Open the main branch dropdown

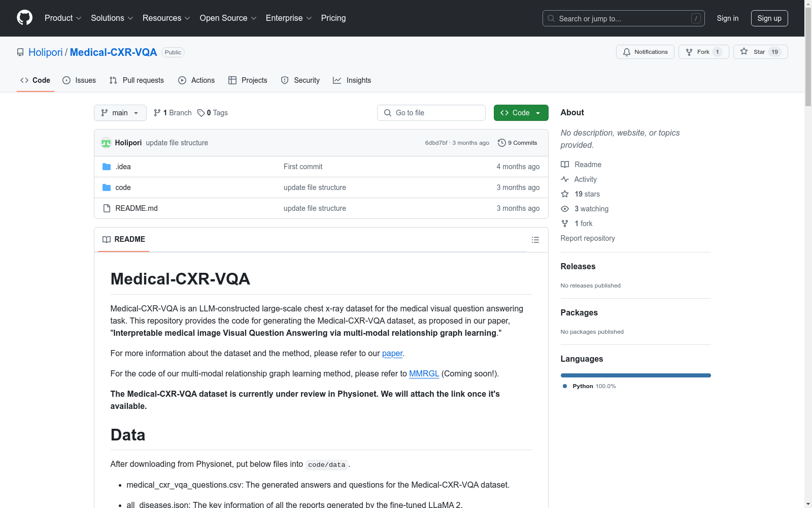pyautogui.click(x=120, y=113)
